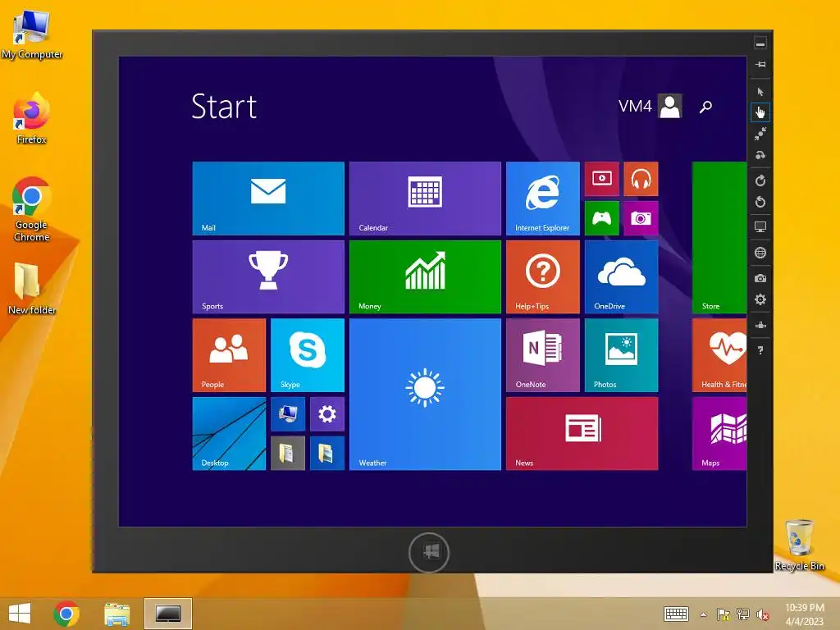Open Chrome from the taskbar
Screen dimensions: 840x630
pos(66,614)
